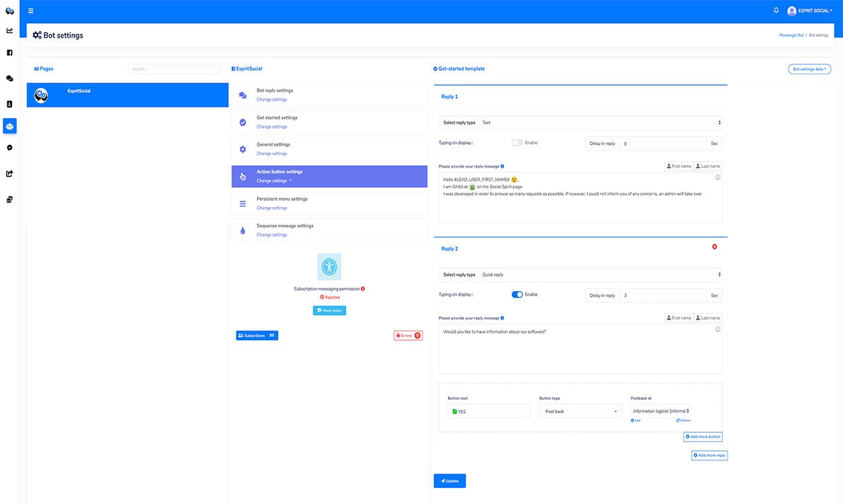This screenshot has width=843, height=504.
Task: Click the page search field
Action: [x=174, y=69]
